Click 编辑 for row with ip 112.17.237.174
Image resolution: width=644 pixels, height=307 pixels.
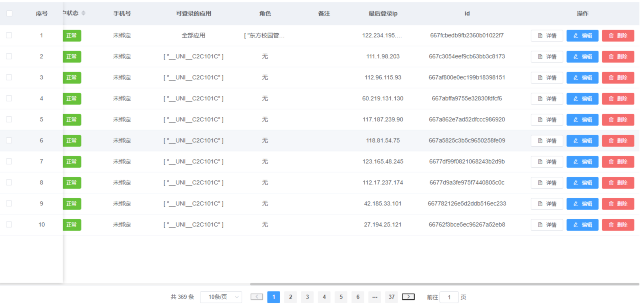click(x=582, y=183)
